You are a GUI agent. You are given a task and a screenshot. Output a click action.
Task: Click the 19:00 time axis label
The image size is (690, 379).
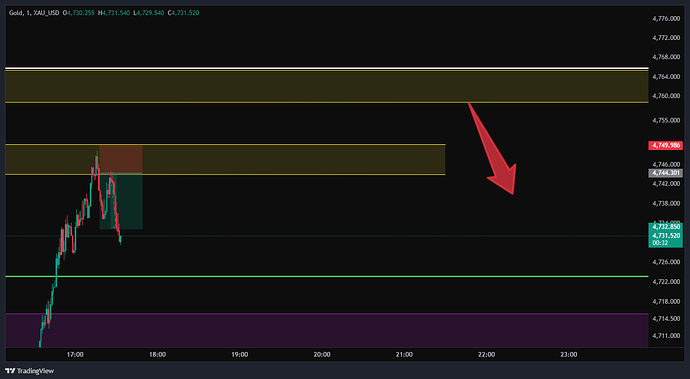[240, 354]
